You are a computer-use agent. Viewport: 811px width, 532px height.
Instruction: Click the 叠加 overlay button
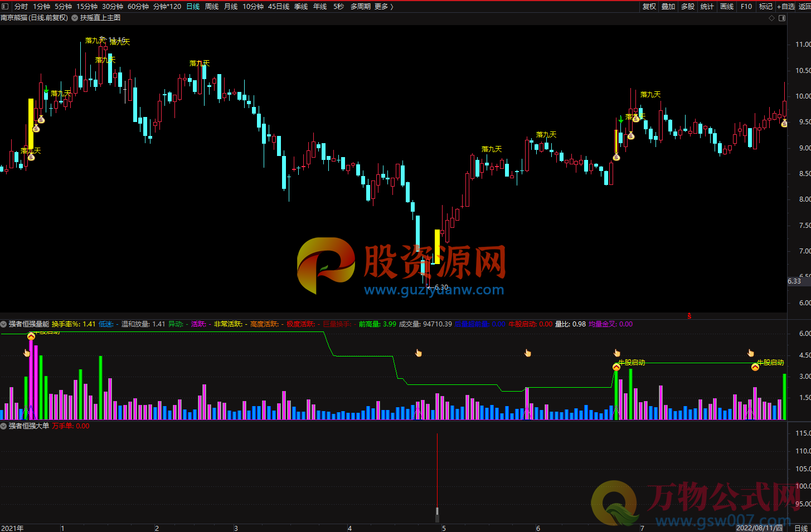(x=668, y=6)
